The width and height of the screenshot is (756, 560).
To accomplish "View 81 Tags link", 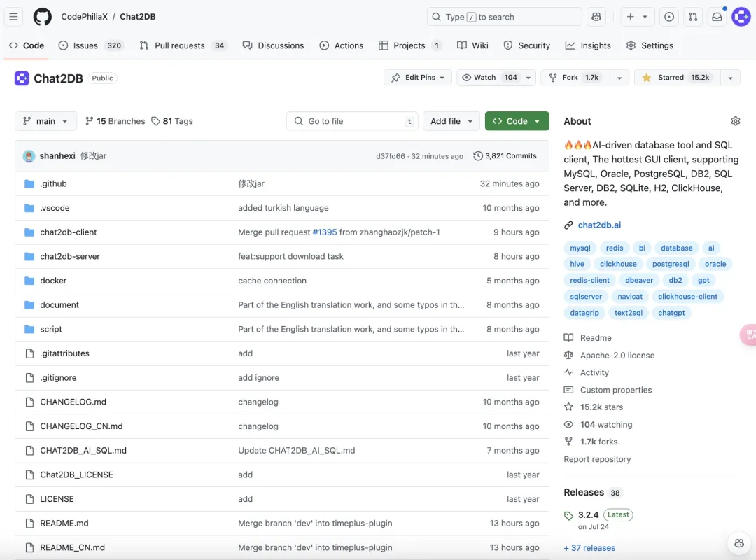I will (173, 121).
